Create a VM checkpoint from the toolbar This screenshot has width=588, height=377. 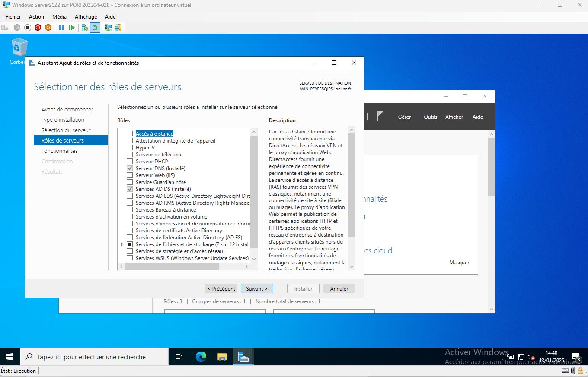click(85, 28)
